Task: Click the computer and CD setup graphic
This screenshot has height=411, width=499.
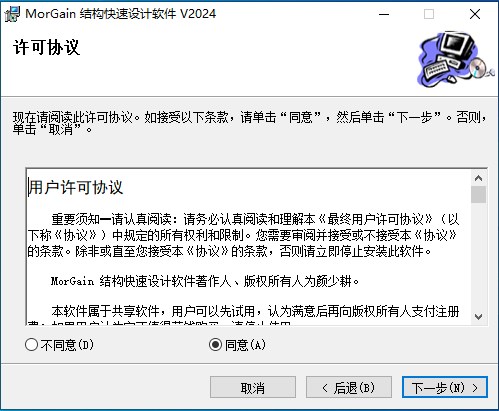Action: point(455,59)
